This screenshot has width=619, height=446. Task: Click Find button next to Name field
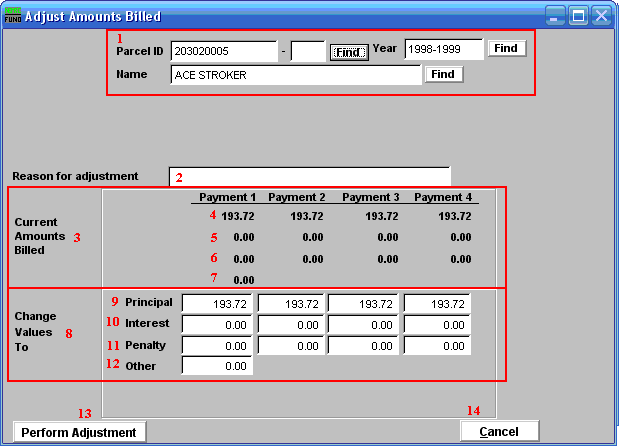(443, 74)
